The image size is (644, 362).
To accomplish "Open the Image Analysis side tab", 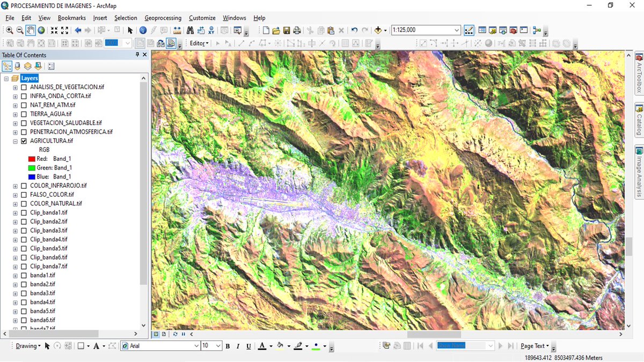I will tap(639, 172).
